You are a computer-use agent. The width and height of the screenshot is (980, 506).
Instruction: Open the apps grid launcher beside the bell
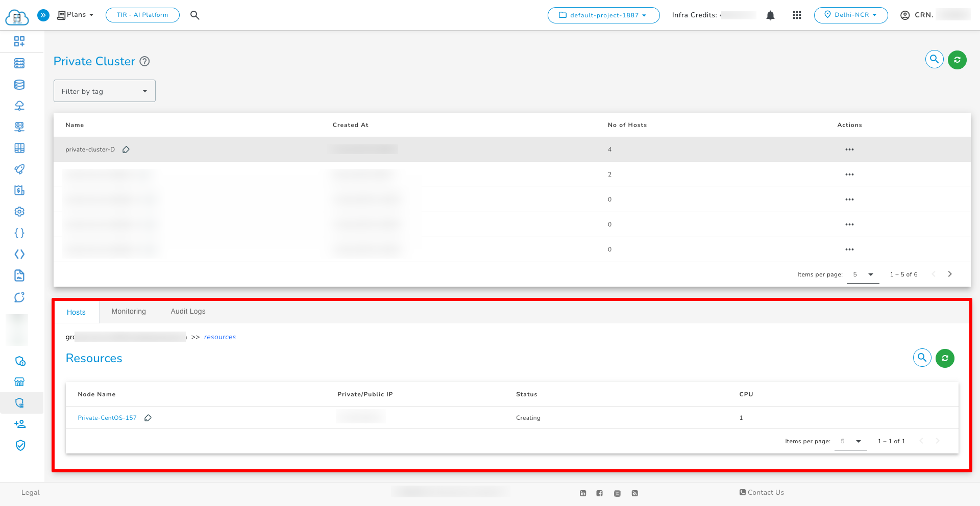[x=797, y=15]
